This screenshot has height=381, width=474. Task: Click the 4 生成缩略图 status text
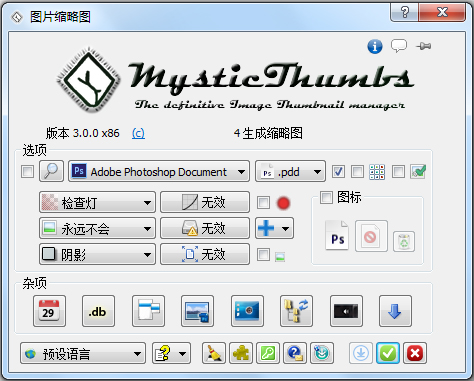pos(268,133)
